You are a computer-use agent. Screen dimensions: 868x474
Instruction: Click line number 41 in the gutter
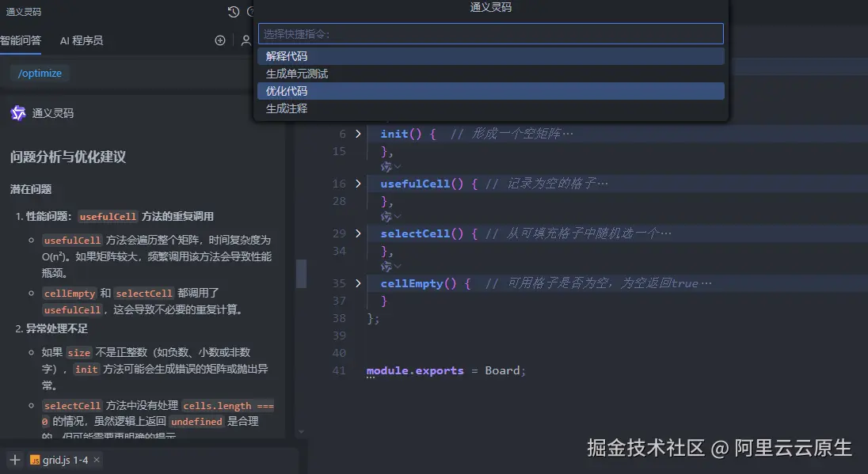(339, 370)
